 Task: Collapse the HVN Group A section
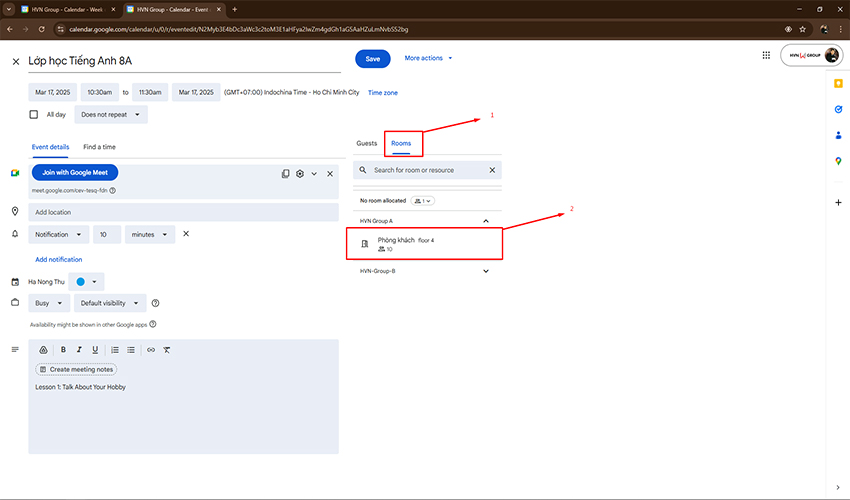[x=486, y=221]
